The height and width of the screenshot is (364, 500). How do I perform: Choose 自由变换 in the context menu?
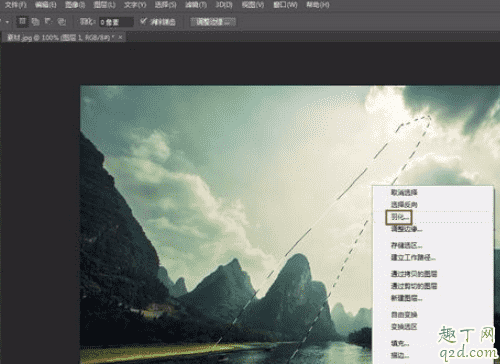point(404,315)
